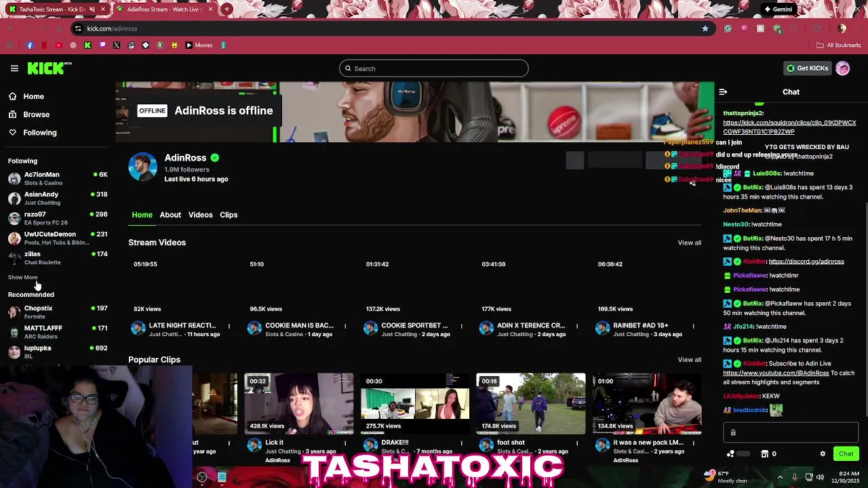The image size is (868, 488).
Task: Click the green Chat send button
Action: (x=846, y=454)
